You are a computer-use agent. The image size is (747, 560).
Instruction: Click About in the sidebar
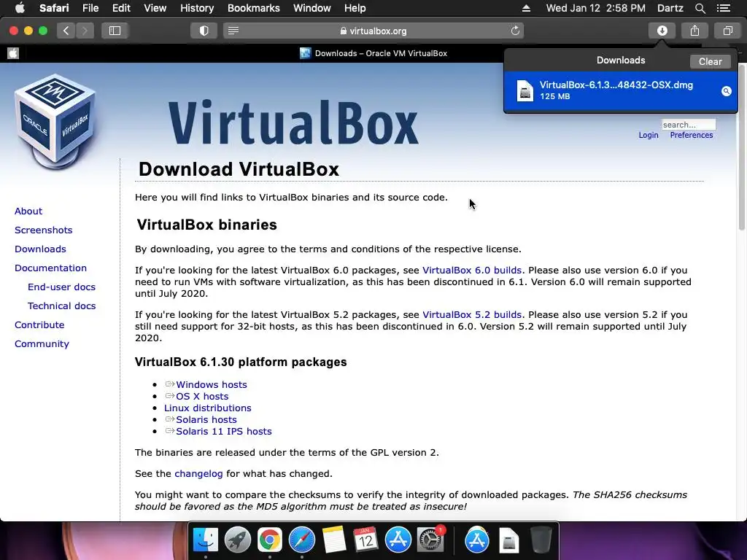pyautogui.click(x=28, y=211)
